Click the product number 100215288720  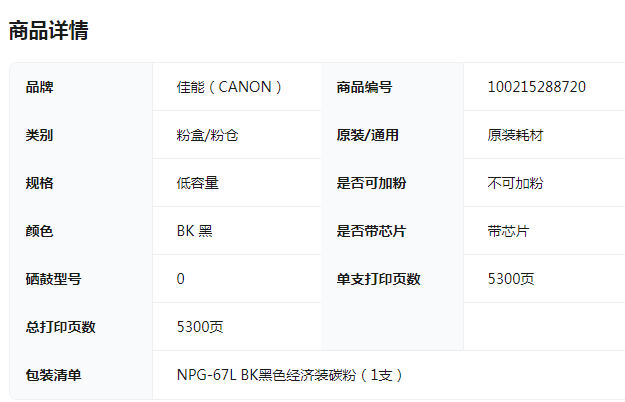pyautogui.click(x=537, y=87)
